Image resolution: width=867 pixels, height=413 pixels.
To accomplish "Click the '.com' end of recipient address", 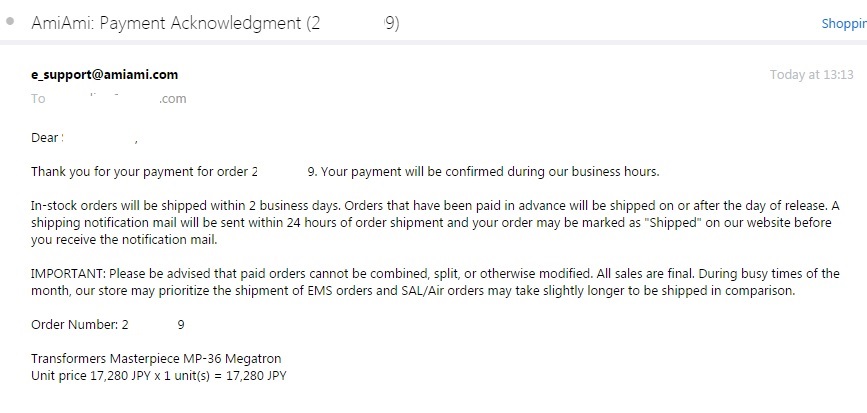I will (173, 100).
